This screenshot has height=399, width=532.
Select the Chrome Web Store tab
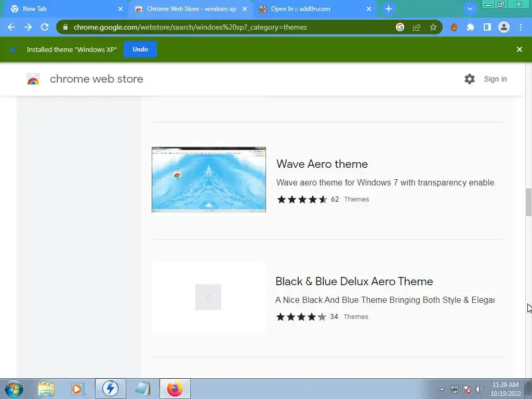pos(191,9)
